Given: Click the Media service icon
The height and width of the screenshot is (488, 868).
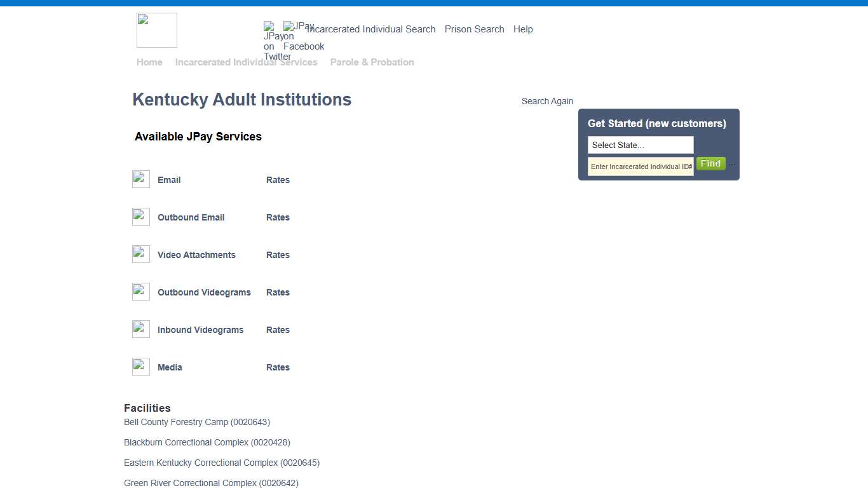Looking at the screenshot, I should pyautogui.click(x=140, y=366).
